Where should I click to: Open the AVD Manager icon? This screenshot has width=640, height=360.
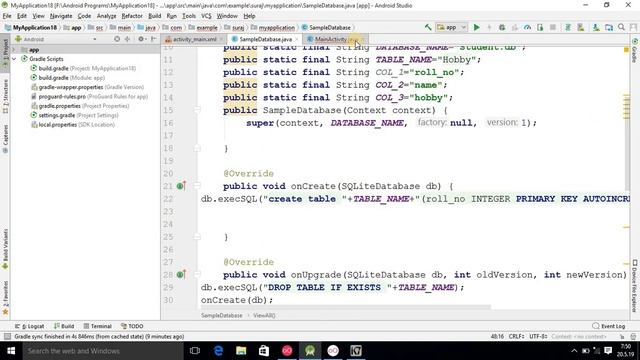point(580,27)
